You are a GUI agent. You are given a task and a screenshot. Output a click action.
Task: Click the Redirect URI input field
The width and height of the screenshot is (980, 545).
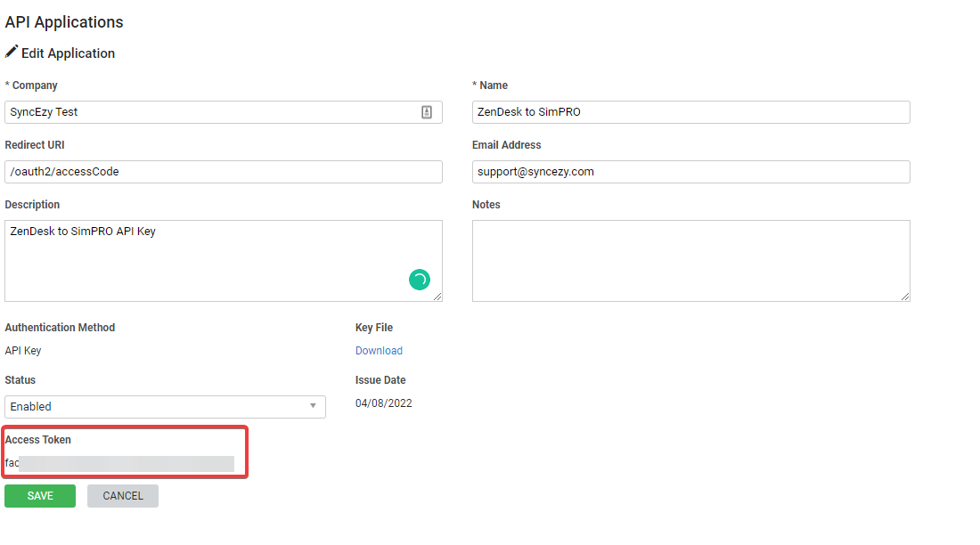(224, 172)
